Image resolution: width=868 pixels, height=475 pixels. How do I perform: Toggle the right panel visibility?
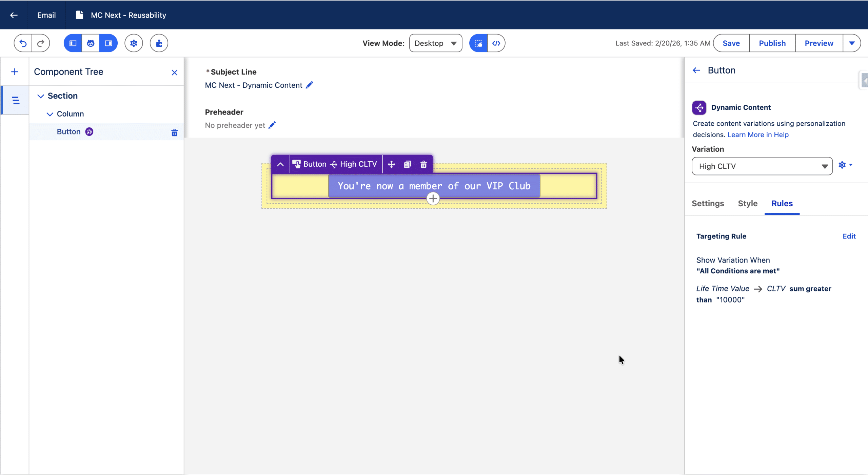[x=108, y=43]
